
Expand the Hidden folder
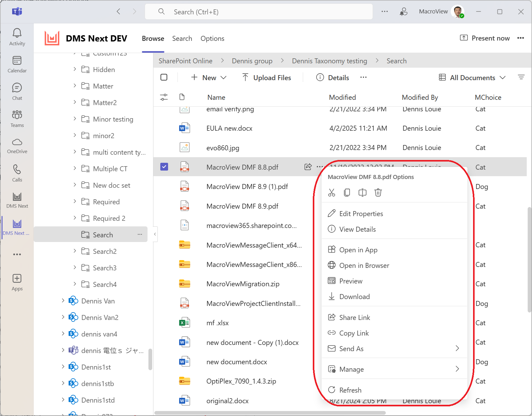coord(75,69)
